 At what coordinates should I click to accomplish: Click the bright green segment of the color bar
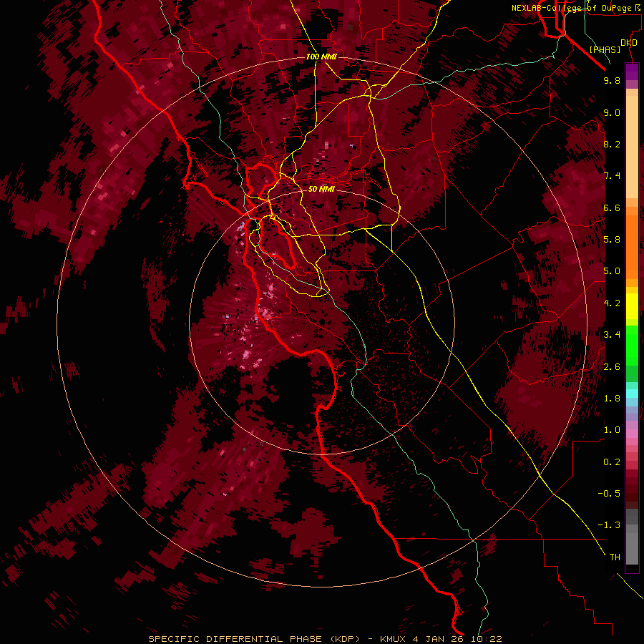pos(632,345)
